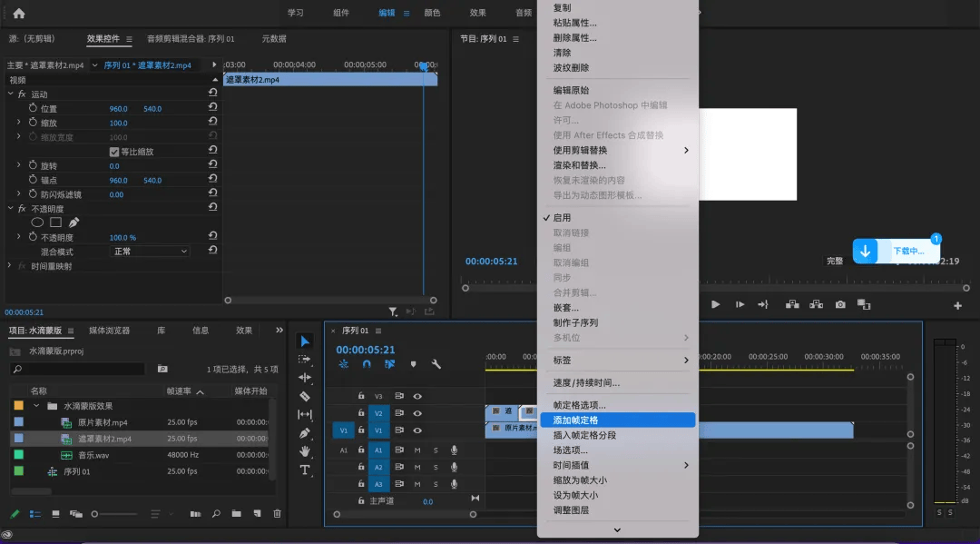
Task: Switch to the 颜色 workspace tab
Action: pos(432,13)
